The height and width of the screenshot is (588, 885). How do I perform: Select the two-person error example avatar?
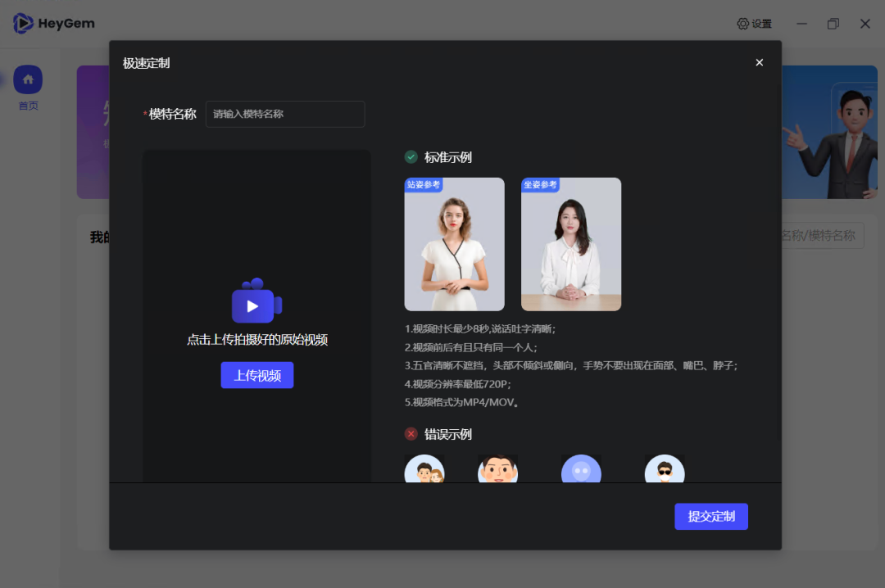tap(424, 469)
